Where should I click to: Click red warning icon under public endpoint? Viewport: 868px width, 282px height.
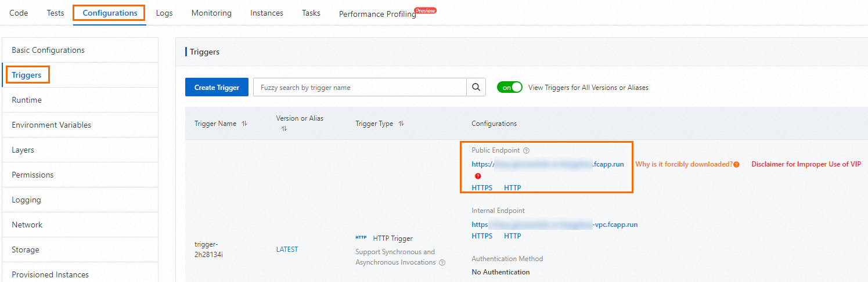[x=478, y=176]
